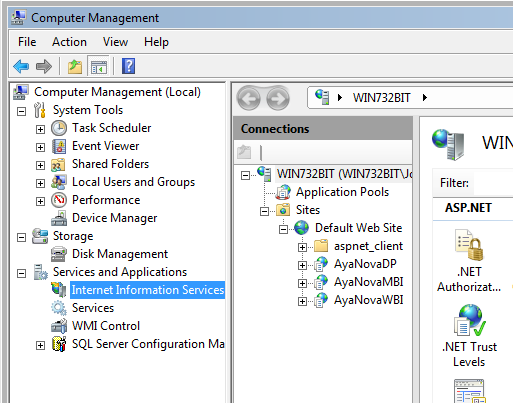Expand the AyaNovaWBI application node

pyautogui.click(x=302, y=301)
